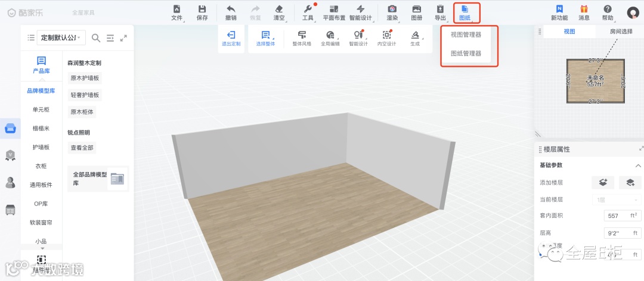Select the cabinet sidebar icon

click(10, 210)
